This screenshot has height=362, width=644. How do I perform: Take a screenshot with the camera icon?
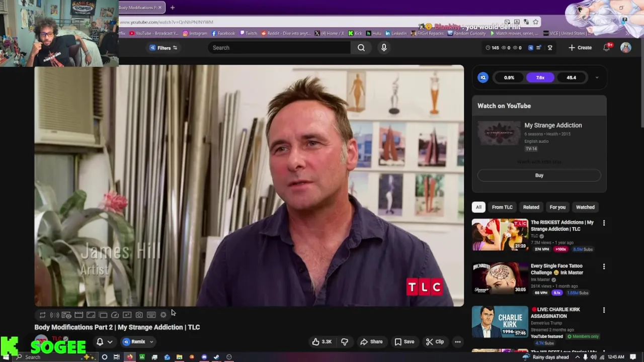(x=139, y=315)
